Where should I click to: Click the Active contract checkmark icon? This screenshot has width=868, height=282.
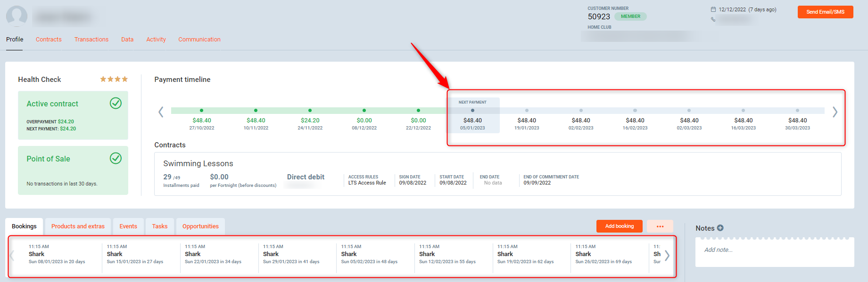click(x=116, y=103)
